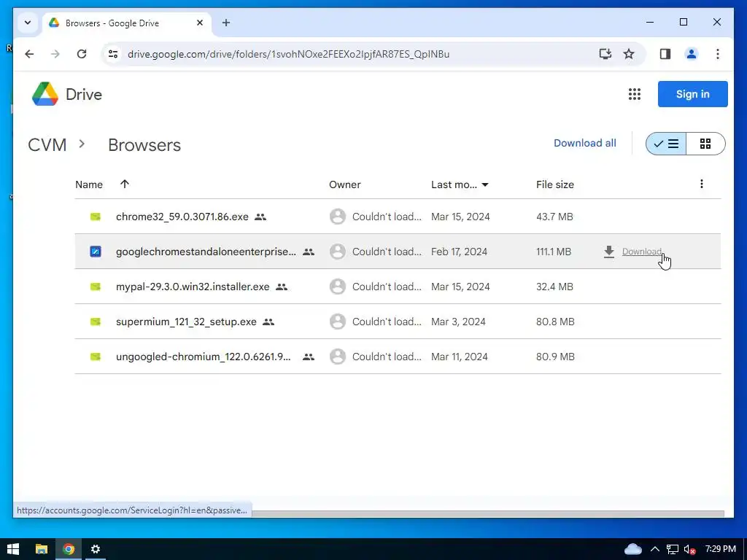Click the download arrow icon in hovered row
747x560 pixels.
pos(609,252)
